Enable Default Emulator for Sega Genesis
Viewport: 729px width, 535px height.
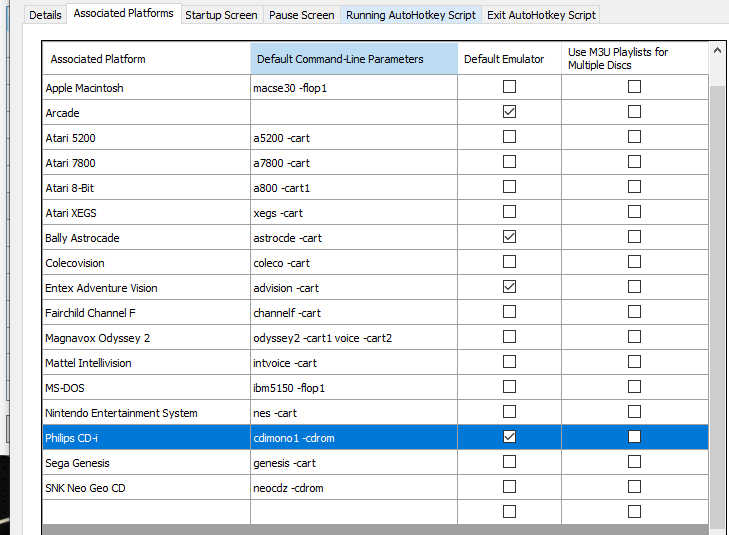pyautogui.click(x=510, y=462)
